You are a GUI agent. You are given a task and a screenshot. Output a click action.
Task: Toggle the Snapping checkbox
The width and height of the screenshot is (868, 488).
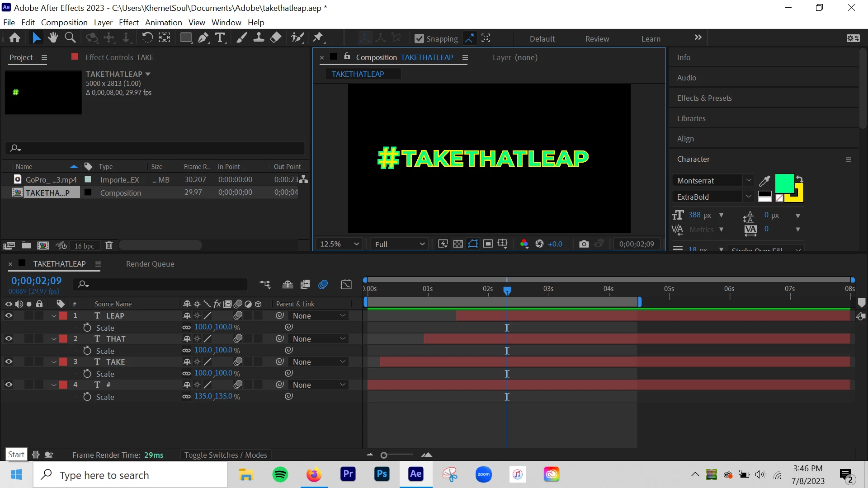(419, 39)
